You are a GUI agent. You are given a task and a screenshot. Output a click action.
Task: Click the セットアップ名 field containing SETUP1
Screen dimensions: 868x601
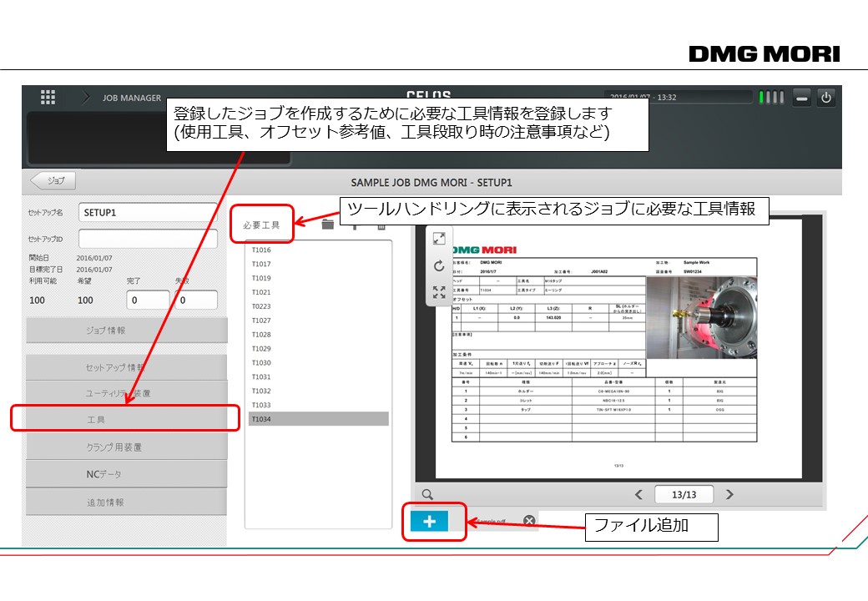click(x=148, y=213)
